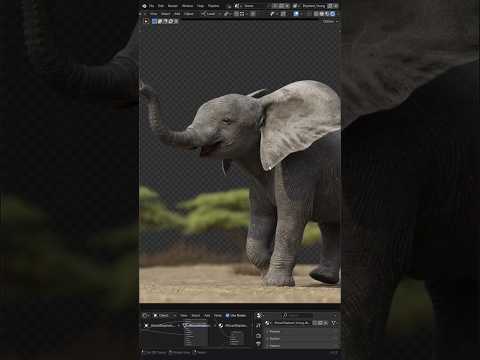Switch to wireframe viewport shading
The image size is (480, 360).
point(316,14)
